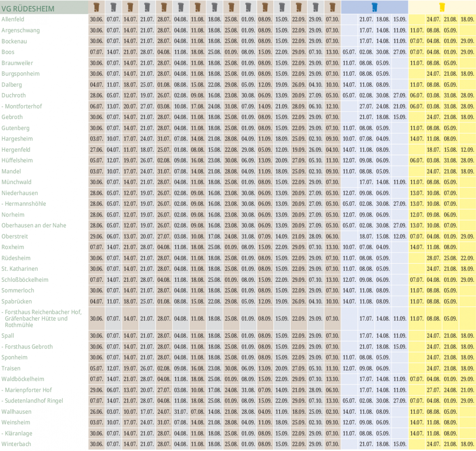The image size is (476, 451).
Task: Pick the Dalberg locality name
Action: click(11, 85)
